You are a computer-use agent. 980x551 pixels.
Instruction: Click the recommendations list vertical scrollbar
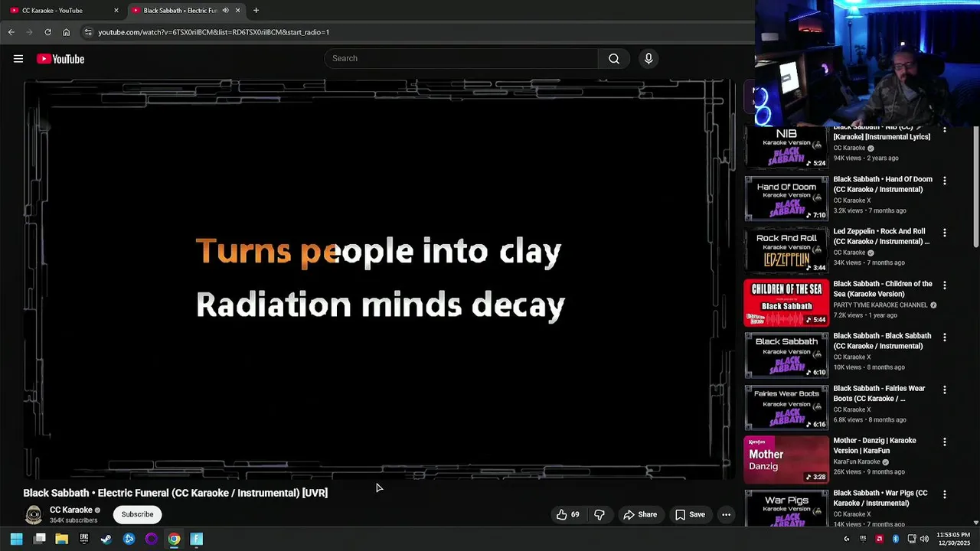[975, 187]
